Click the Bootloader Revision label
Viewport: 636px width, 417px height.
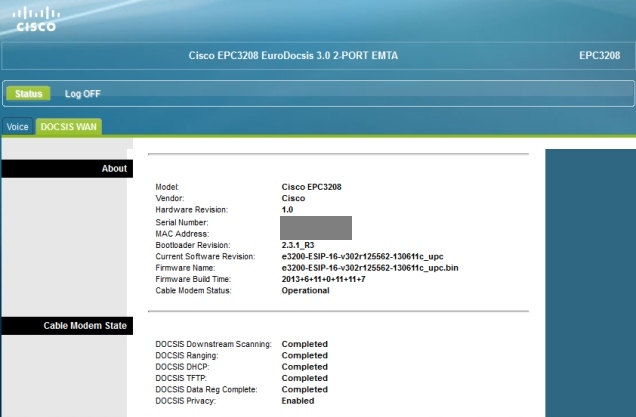[193, 245]
